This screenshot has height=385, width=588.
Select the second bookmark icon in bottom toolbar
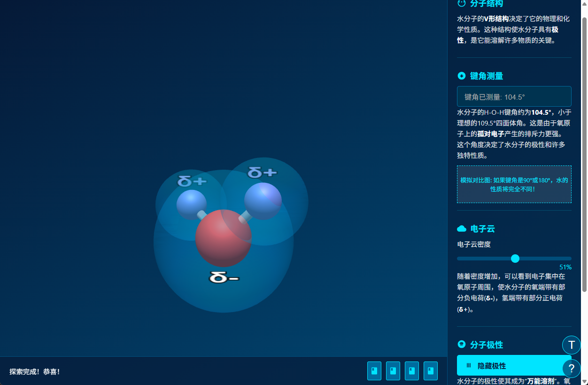(393, 371)
